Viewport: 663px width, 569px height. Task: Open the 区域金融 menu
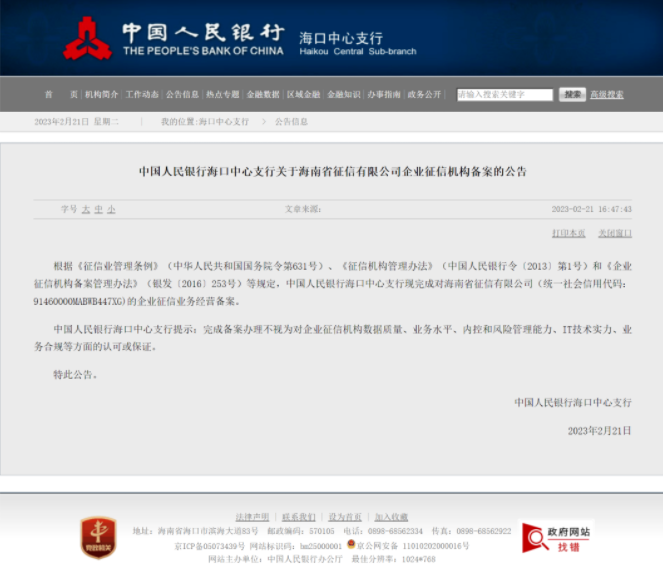point(304,94)
